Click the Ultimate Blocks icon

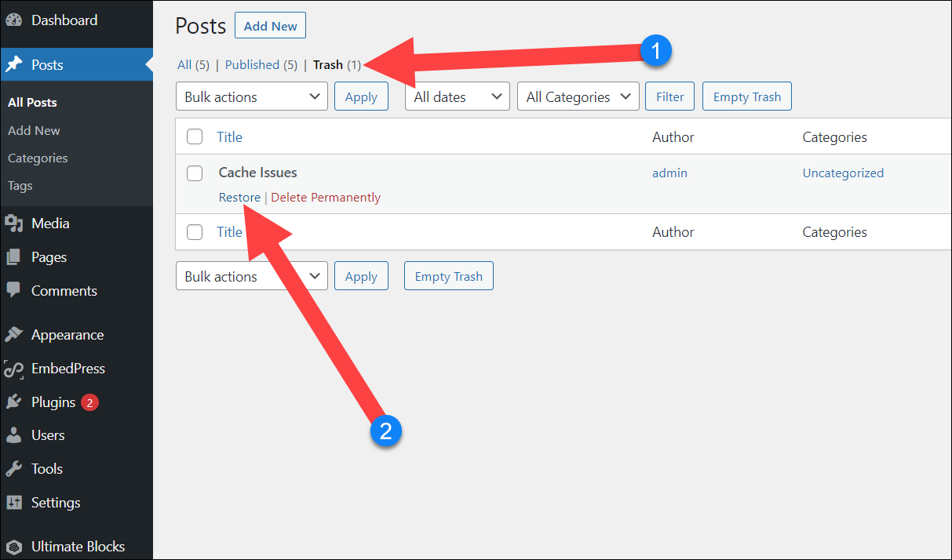13,547
